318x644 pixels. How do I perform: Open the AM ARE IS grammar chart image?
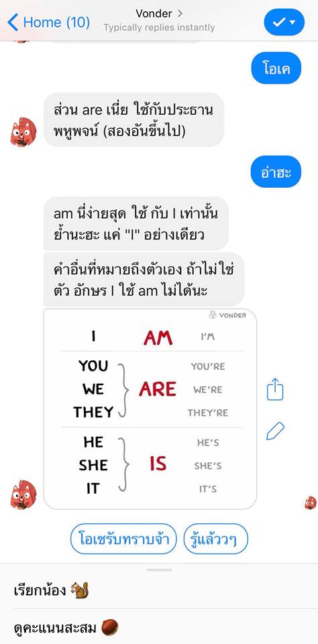click(150, 409)
